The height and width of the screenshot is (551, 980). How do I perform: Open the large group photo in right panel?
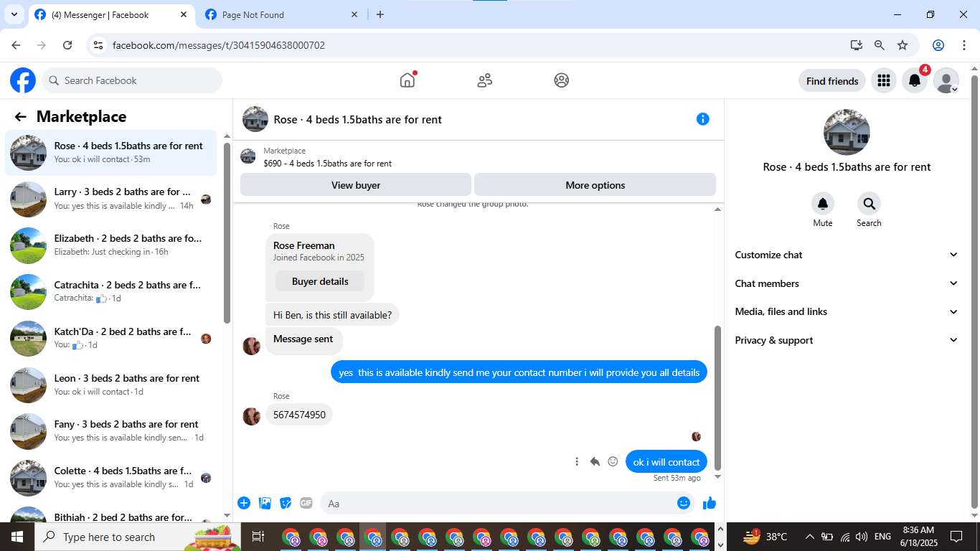coord(847,132)
